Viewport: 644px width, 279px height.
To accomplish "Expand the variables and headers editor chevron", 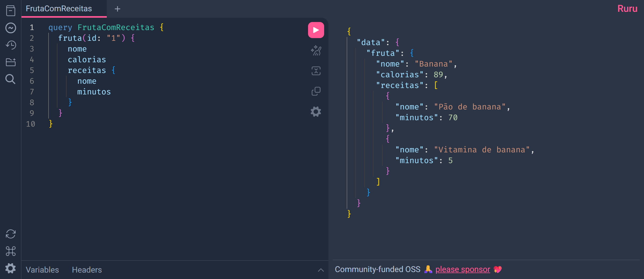I will 321,270.
